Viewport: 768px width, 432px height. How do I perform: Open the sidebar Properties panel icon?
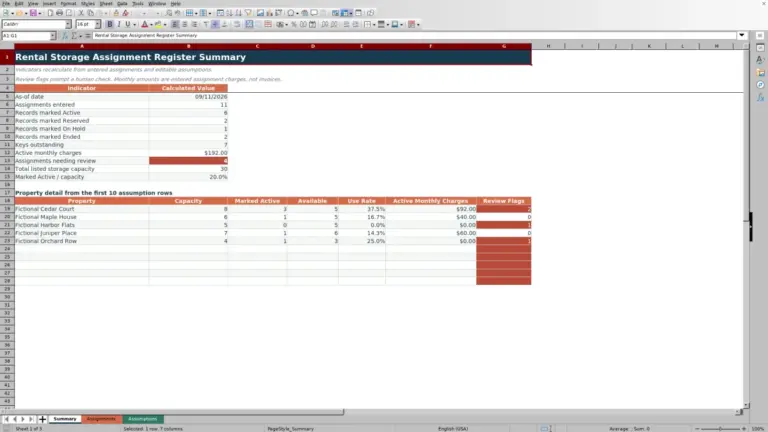click(x=760, y=48)
